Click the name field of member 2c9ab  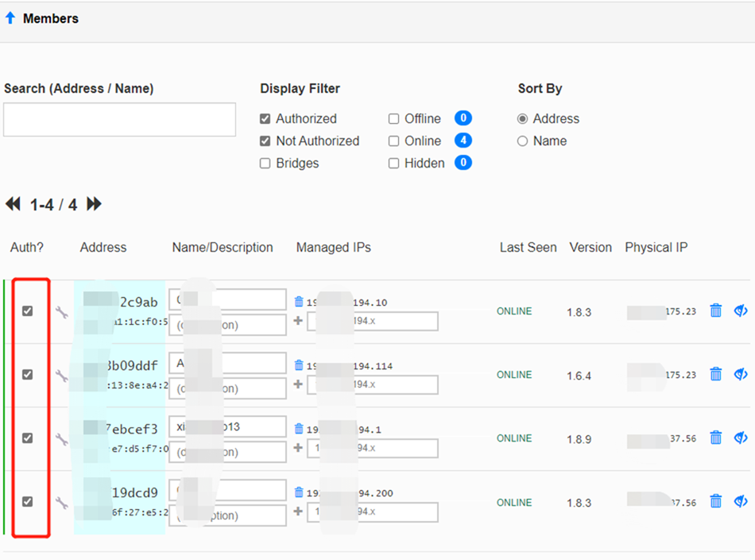pos(228,299)
